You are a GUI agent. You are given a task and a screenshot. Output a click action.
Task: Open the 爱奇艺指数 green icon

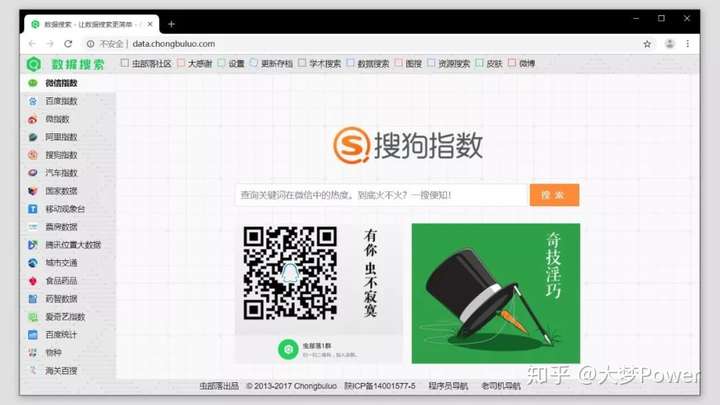point(33,317)
